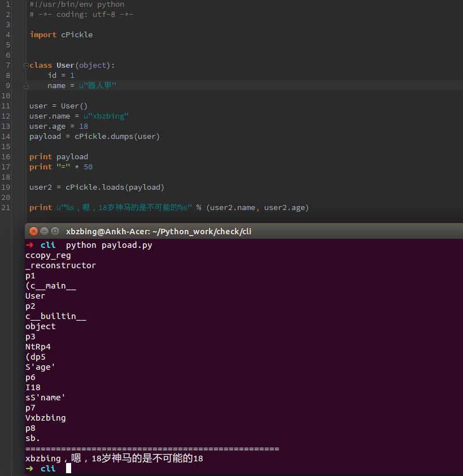
Task: Click the final output line starting 'xbzbing，嗯'
Action: point(114,458)
